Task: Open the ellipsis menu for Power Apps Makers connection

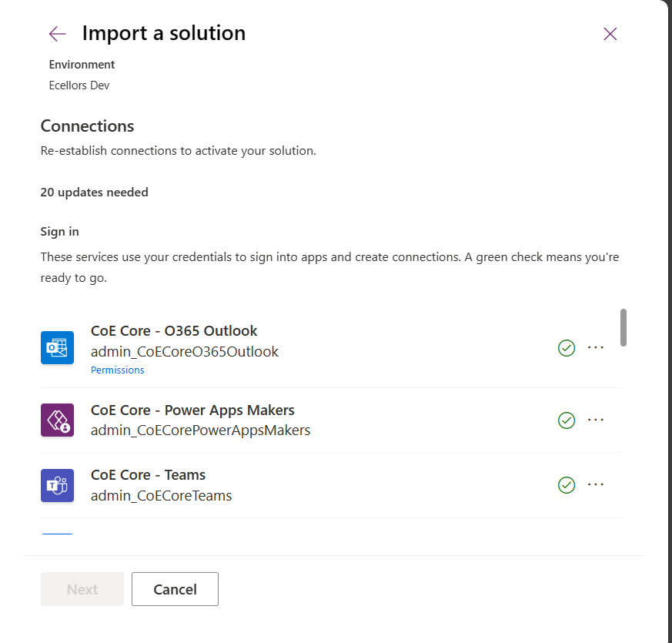Action: coord(595,420)
